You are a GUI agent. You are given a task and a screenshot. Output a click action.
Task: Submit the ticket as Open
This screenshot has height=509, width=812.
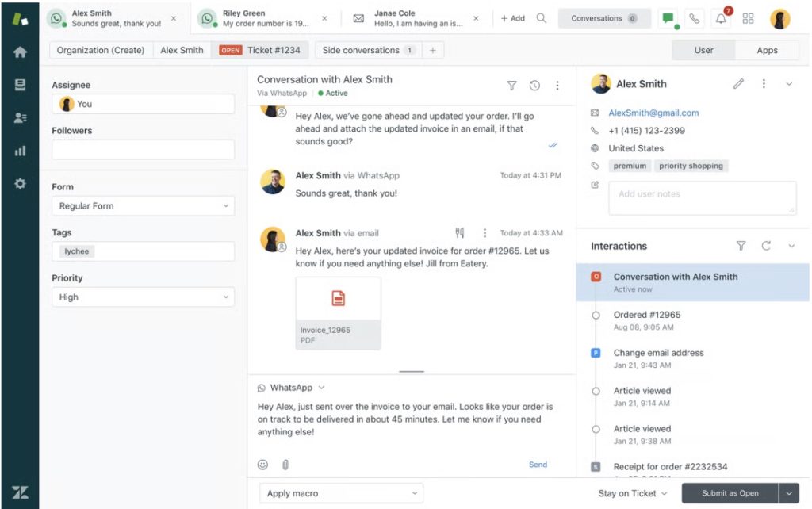click(x=730, y=492)
